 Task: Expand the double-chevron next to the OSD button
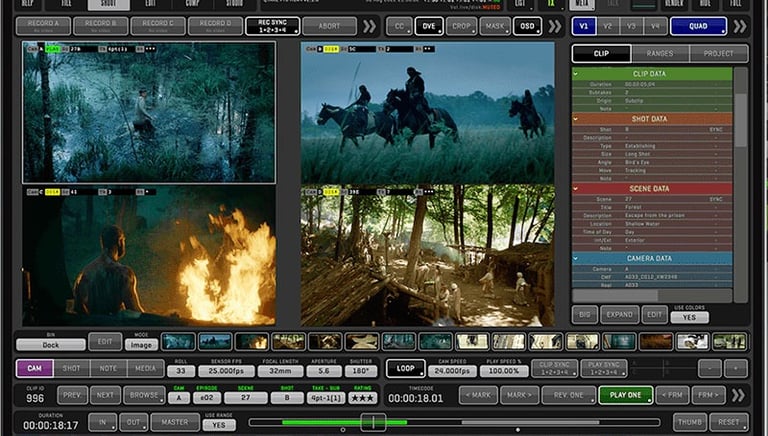click(554, 26)
